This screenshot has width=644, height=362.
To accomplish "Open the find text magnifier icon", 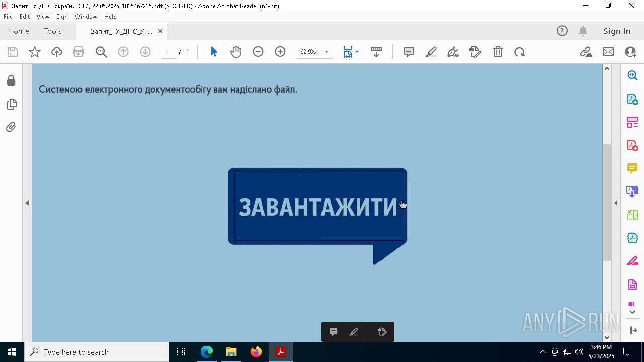I will pos(101,52).
